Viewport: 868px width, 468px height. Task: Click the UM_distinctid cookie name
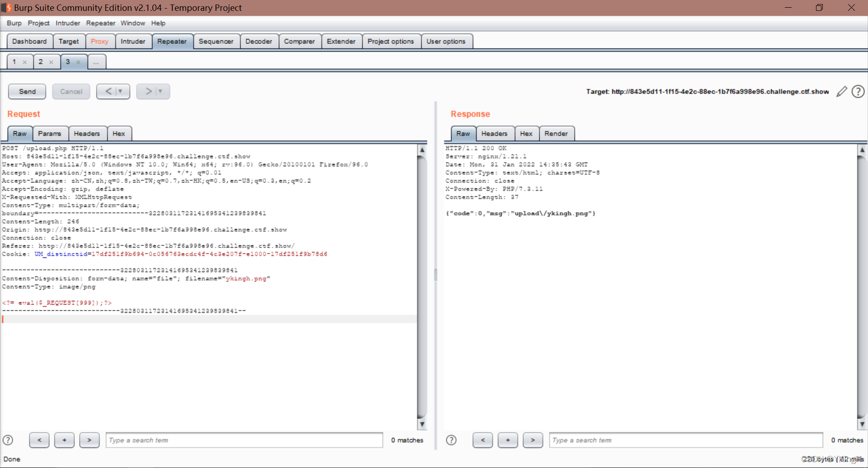click(61, 254)
